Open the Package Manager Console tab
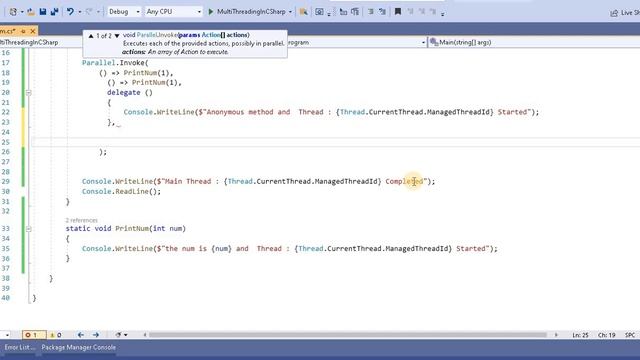The image size is (640, 360). (79, 348)
